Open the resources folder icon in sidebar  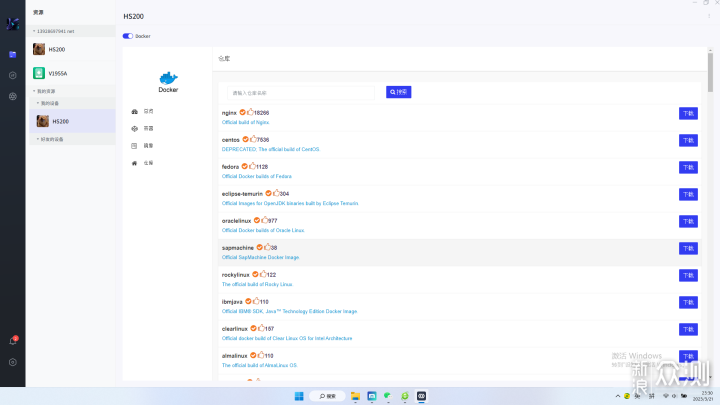(x=12, y=55)
